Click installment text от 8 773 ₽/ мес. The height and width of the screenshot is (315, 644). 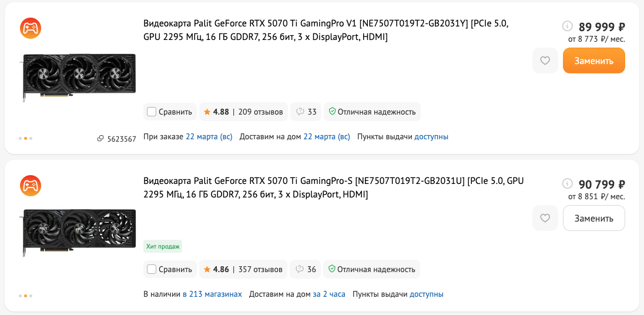597,39
